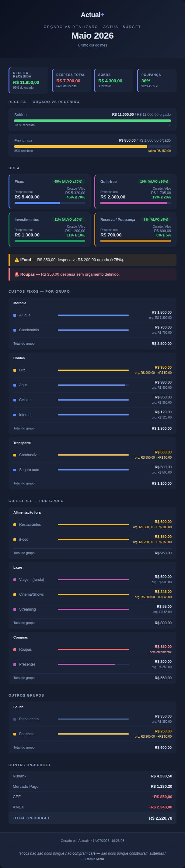Click the AMEX account row
This screenshot has width=185, height=868.
click(x=92, y=807)
